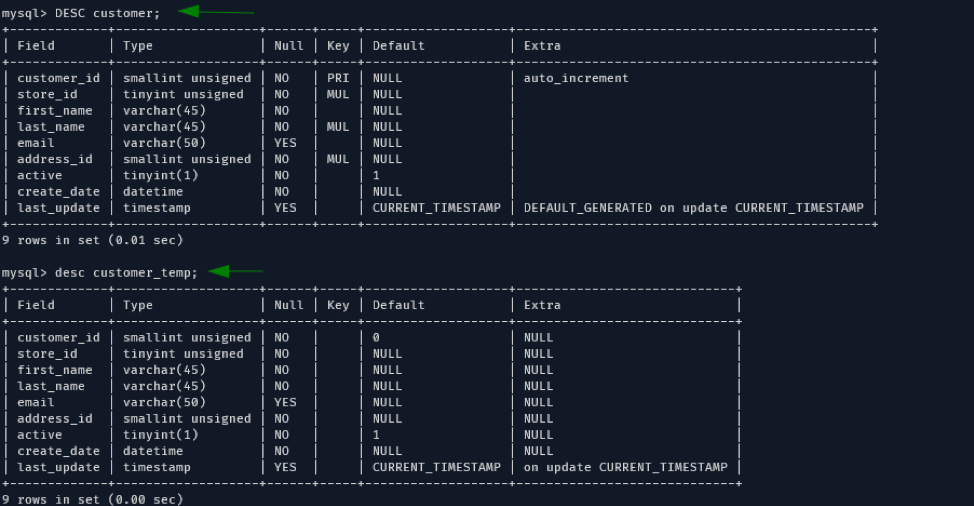The image size is (974, 506).
Task: Click the "9 rows in set (0.00 sec)" line
Action: [92, 499]
